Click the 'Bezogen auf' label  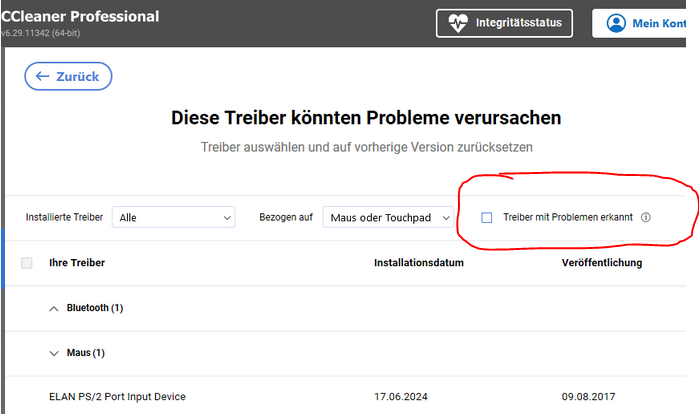pos(285,217)
